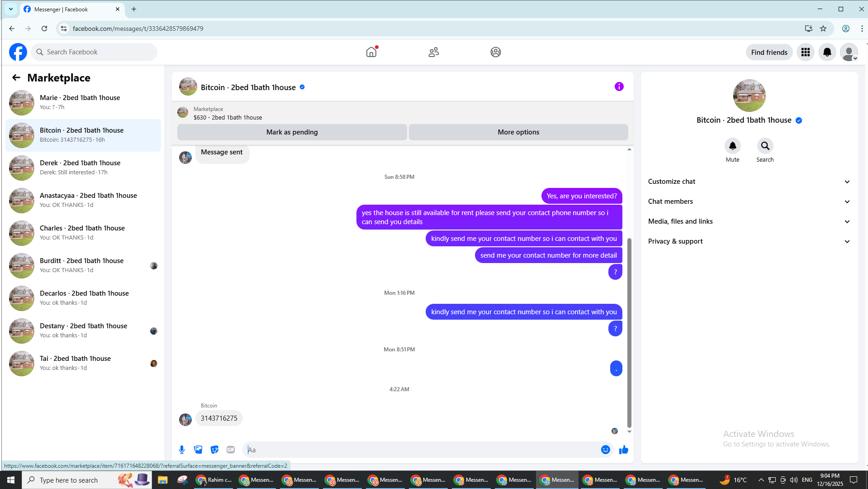Show hidden system tray icons
868x489 pixels.
coord(761,480)
